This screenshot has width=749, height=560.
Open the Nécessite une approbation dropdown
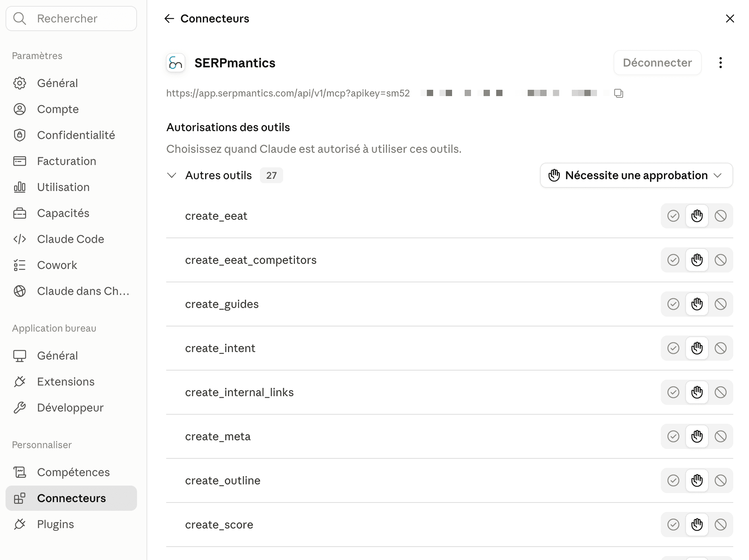click(x=636, y=175)
